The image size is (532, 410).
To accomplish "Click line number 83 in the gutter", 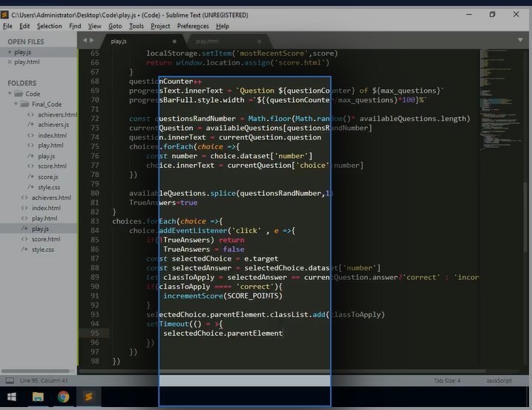I will [x=95, y=221].
